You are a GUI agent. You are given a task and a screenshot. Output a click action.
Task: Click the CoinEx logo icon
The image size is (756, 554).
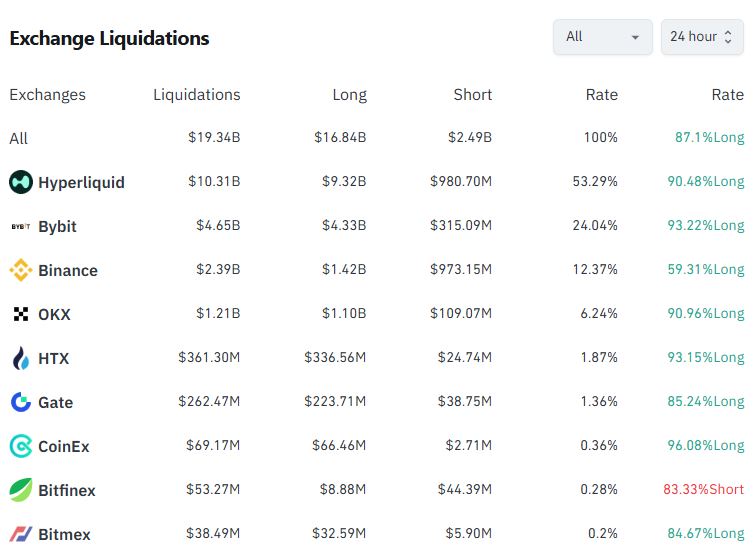21,446
